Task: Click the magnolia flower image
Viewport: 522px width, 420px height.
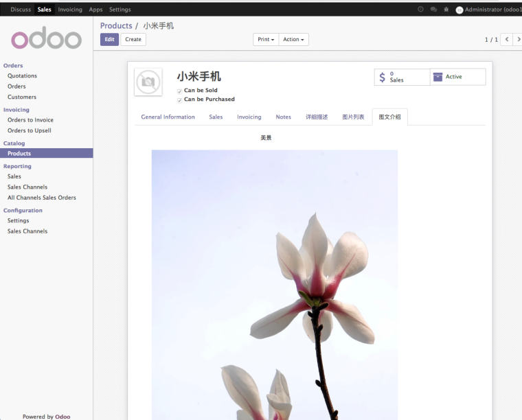Action: pos(275,285)
